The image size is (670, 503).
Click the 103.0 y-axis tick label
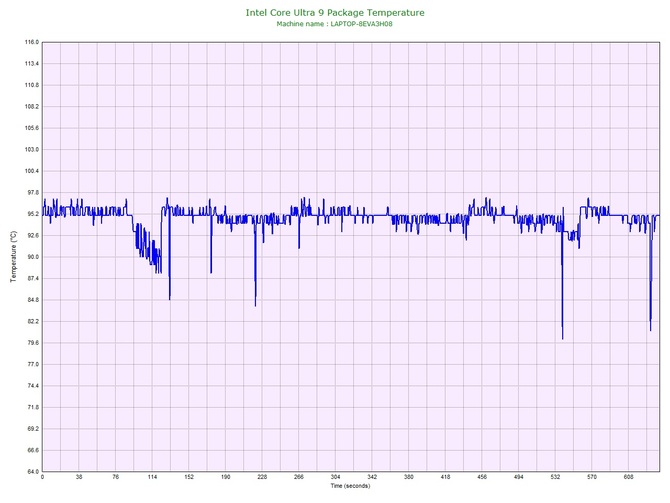pyautogui.click(x=32, y=150)
